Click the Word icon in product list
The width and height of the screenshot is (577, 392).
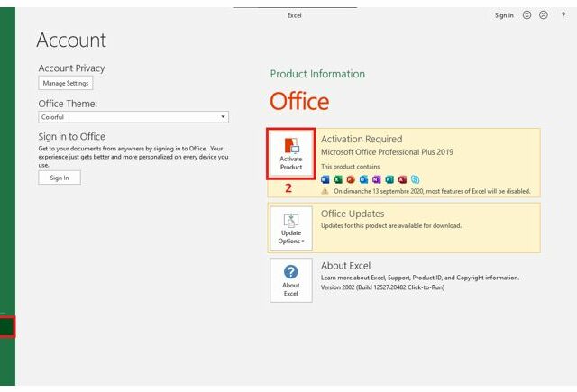click(325, 179)
